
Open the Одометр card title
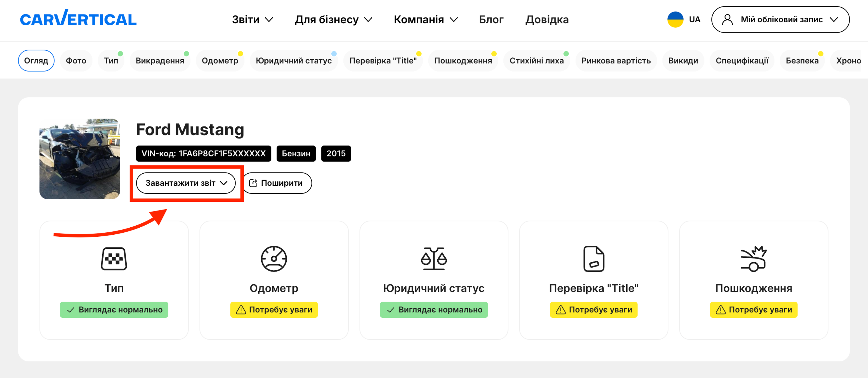click(x=274, y=288)
